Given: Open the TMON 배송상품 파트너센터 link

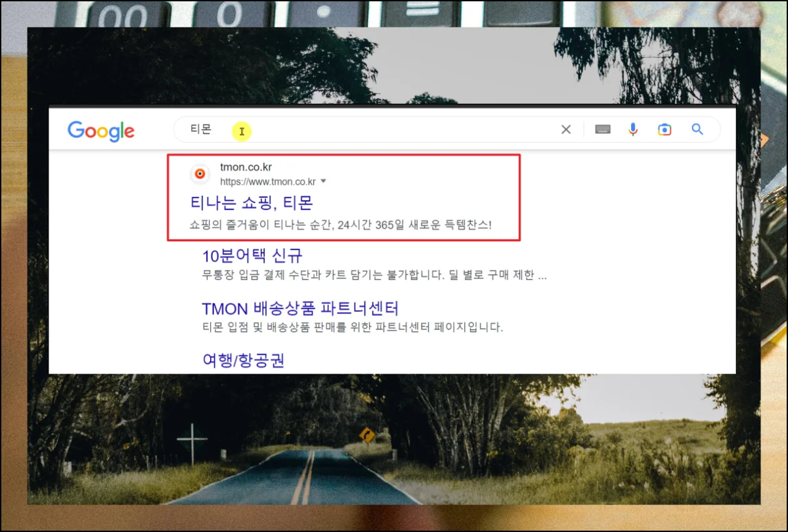Looking at the screenshot, I should click(x=300, y=308).
